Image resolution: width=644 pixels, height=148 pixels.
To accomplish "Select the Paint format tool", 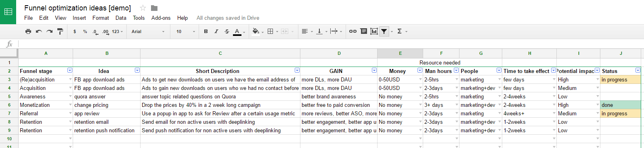I will click(60, 31).
